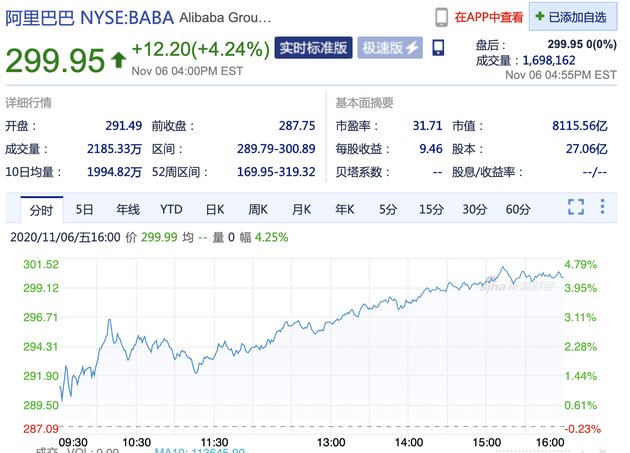Image resolution: width=630 pixels, height=453 pixels.
Task: Expand chart to fullscreen
Action: point(576,207)
